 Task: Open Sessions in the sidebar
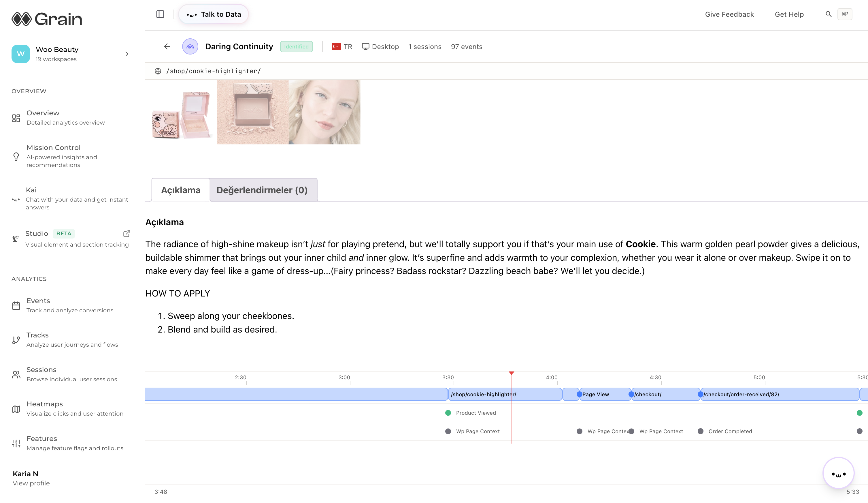pyautogui.click(x=41, y=369)
